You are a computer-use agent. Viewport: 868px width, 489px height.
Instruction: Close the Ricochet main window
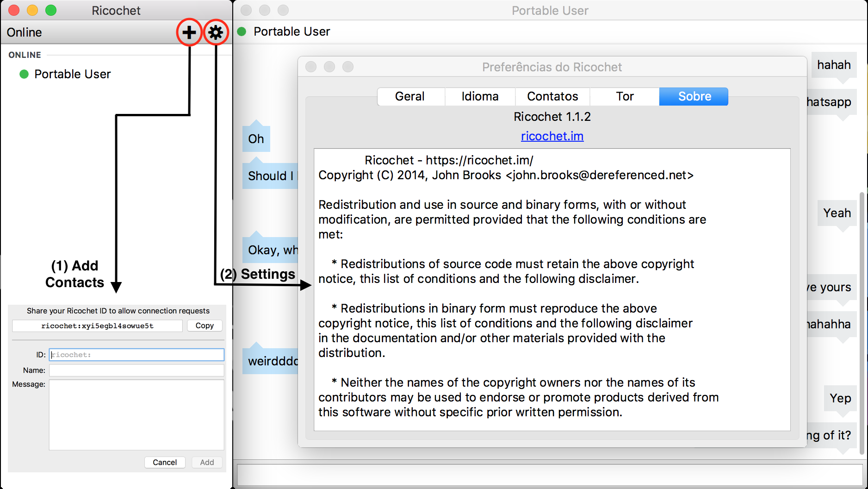coord(14,10)
